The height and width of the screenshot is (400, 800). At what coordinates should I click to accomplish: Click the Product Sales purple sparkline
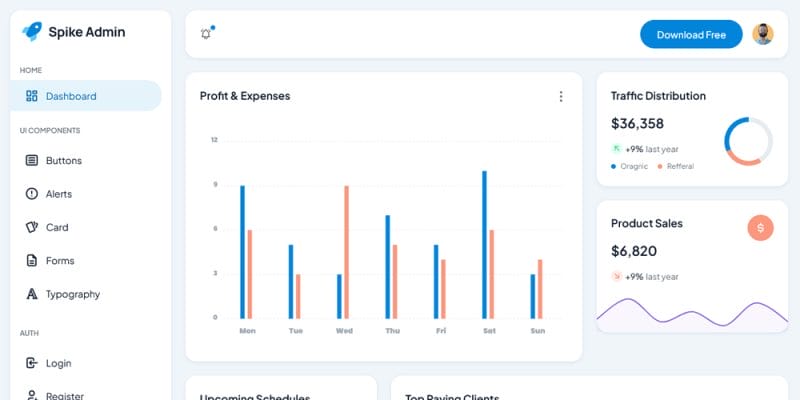692,313
